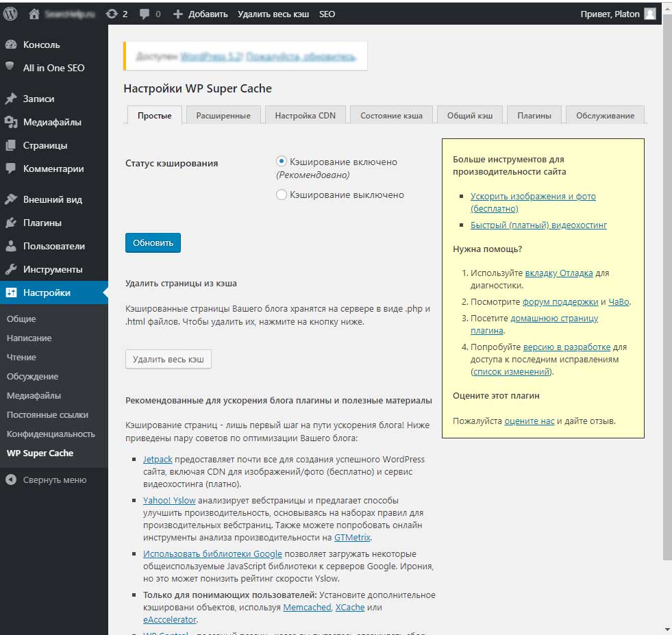Click Удалить весь кэш in admin bar

(273, 14)
